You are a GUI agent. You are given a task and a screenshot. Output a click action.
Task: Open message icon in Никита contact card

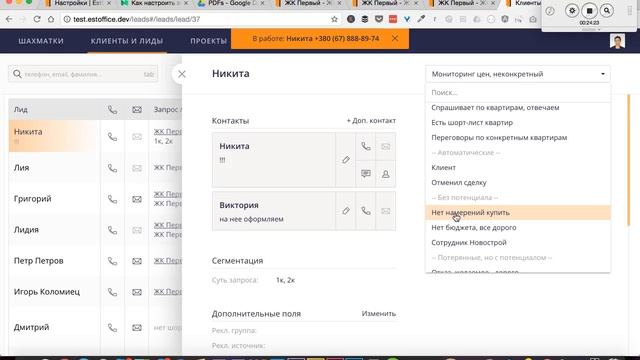click(366, 174)
